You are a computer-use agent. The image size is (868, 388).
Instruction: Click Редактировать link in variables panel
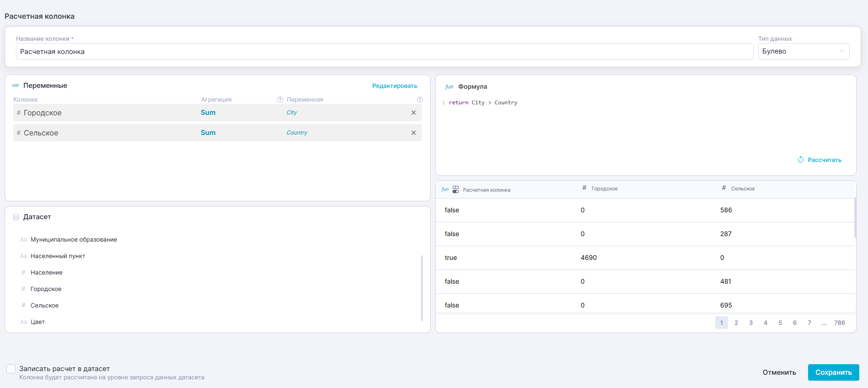pyautogui.click(x=394, y=86)
